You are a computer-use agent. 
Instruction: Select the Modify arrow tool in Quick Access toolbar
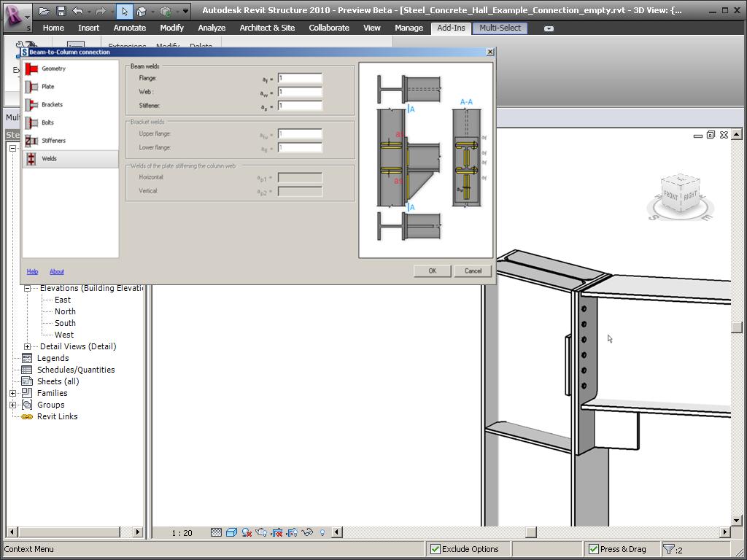125,11
